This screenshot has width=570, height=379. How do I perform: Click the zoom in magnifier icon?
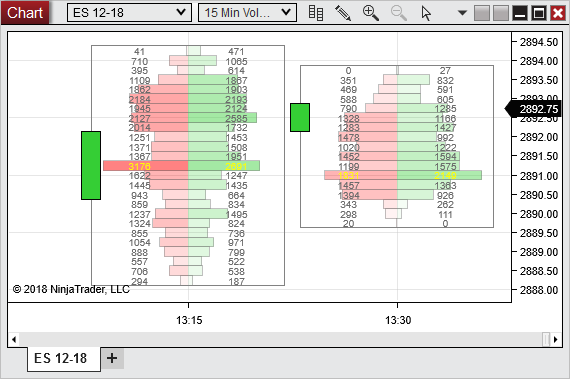click(x=370, y=13)
